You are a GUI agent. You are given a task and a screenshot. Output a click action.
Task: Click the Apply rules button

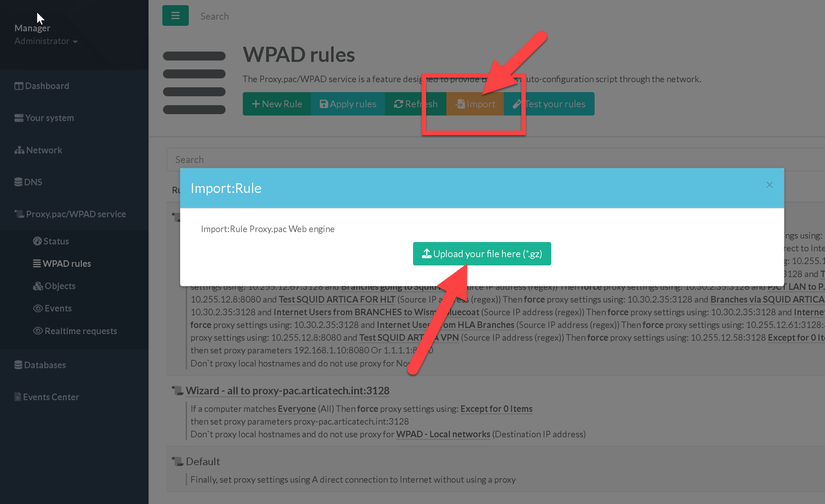pyautogui.click(x=348, y=104)
